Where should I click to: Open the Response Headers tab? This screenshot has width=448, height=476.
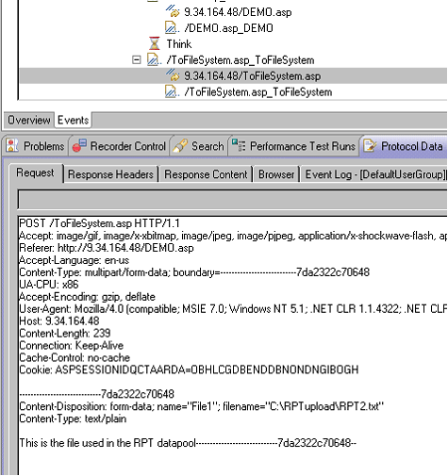coord(110,174)
